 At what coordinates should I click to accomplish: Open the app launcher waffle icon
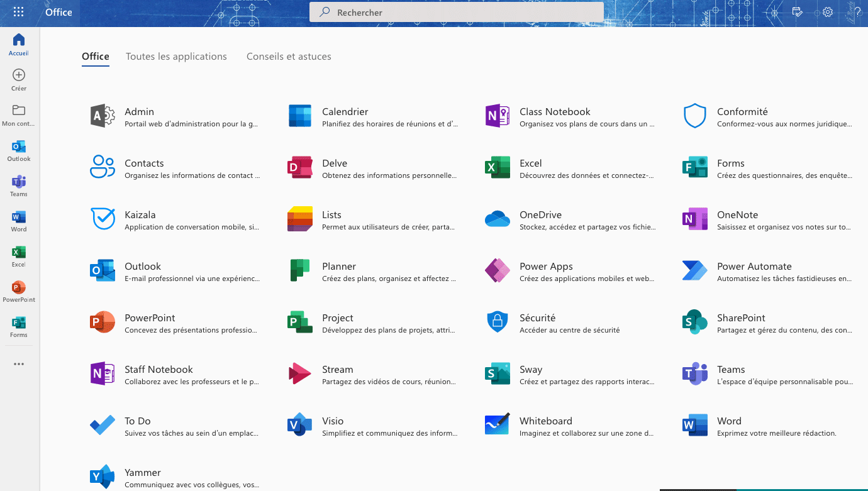19,12
